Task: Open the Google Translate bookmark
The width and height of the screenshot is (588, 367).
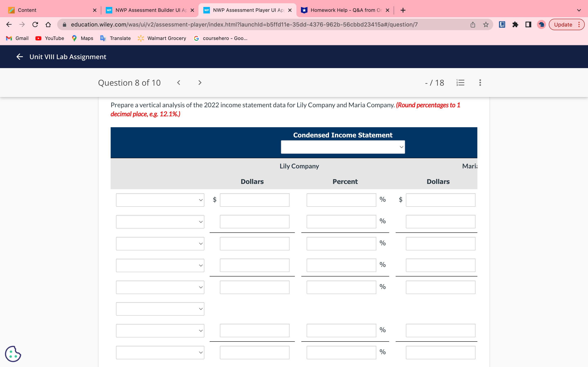Action: [x=115, y=38]
